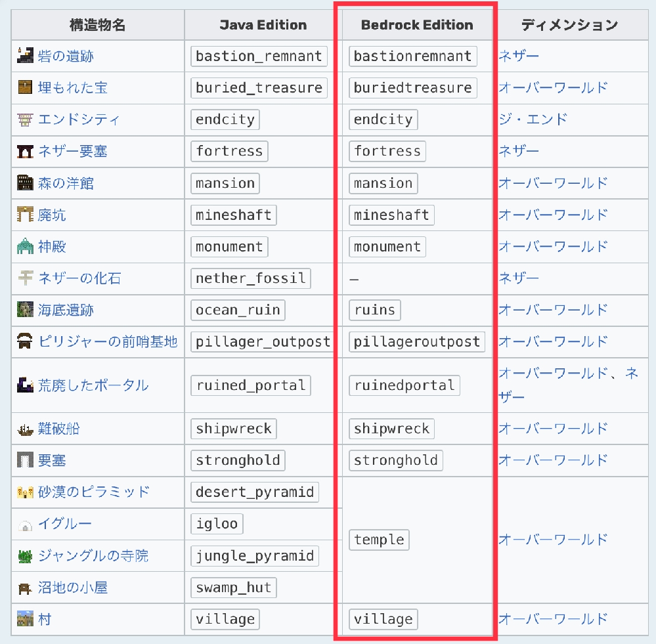Go to the 砂漠のピラミッド page

point(94,492)
